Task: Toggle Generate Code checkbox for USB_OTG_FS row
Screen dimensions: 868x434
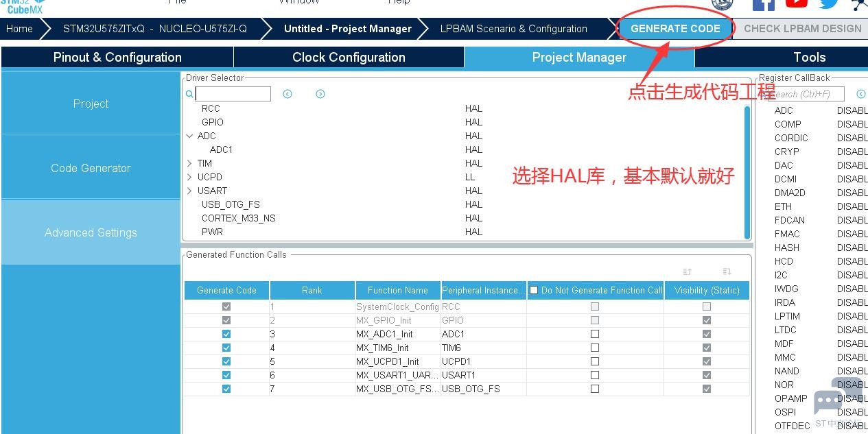Action: click(226, 389)
